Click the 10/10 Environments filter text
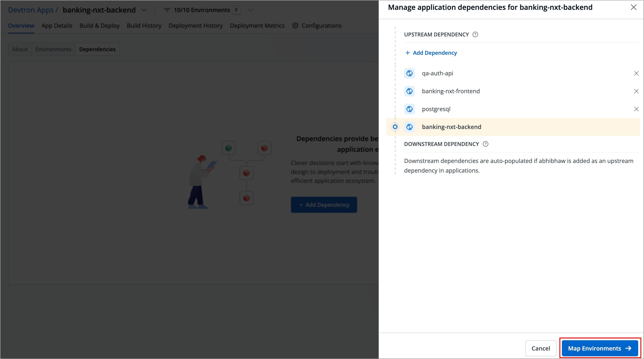This screenshot has height=359, width=644. coord(202,10)
